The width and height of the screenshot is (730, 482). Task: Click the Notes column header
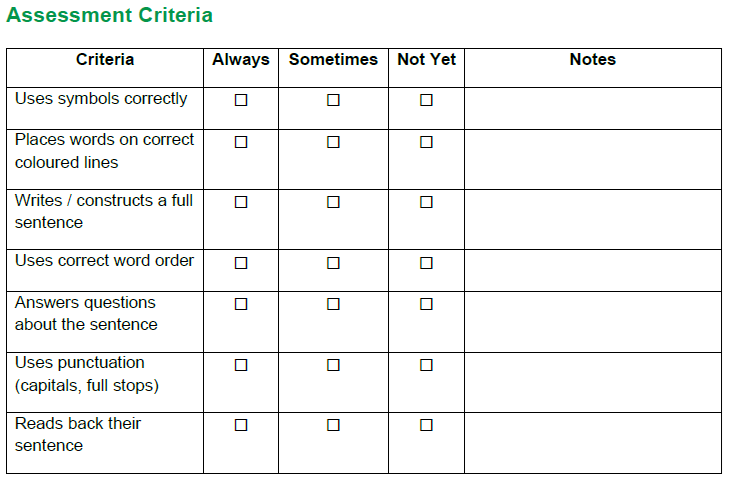[x=592, y=60]
